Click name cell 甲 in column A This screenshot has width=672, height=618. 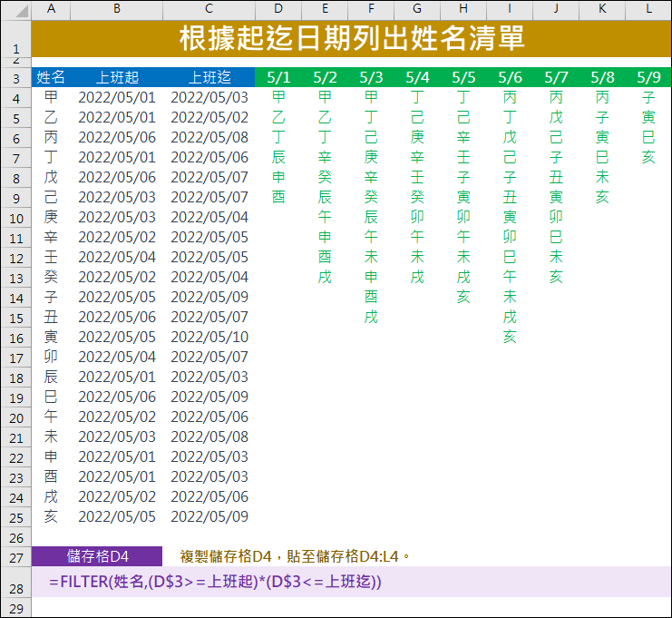pyautogui.click(x=51, y=97)
